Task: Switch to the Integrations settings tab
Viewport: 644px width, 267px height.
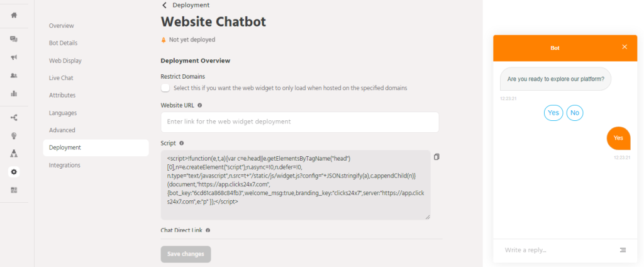Action: (65, 165)
